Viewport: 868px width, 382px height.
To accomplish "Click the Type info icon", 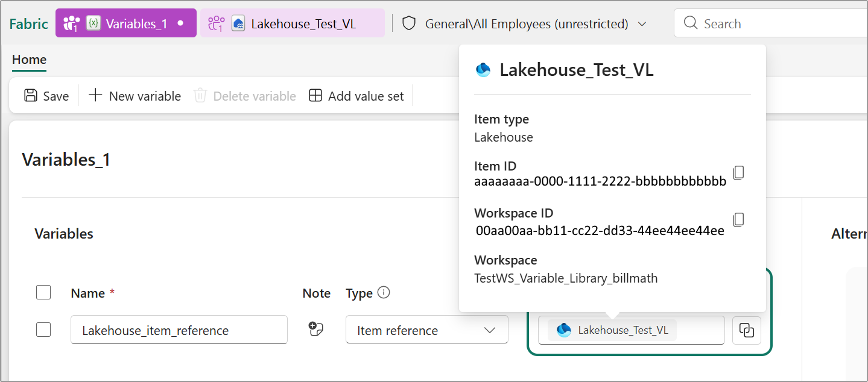I will click(384, 293).
